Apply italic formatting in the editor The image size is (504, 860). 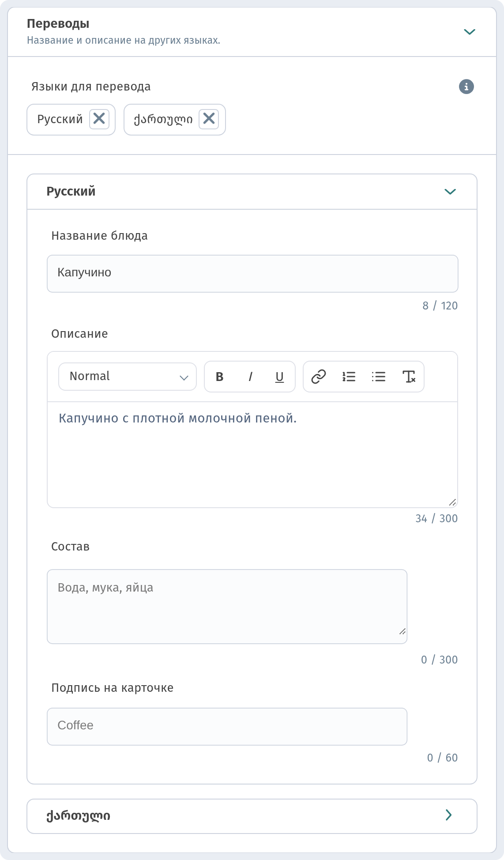click(250, 377)
